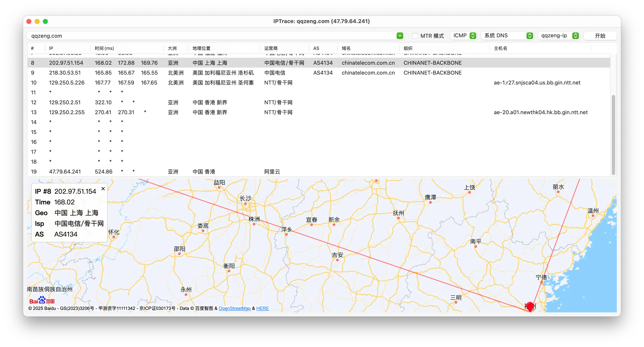Close the IP #8 info popup
Image resolution: width=644 pixels, height=347 pixels.
[103, 189]
